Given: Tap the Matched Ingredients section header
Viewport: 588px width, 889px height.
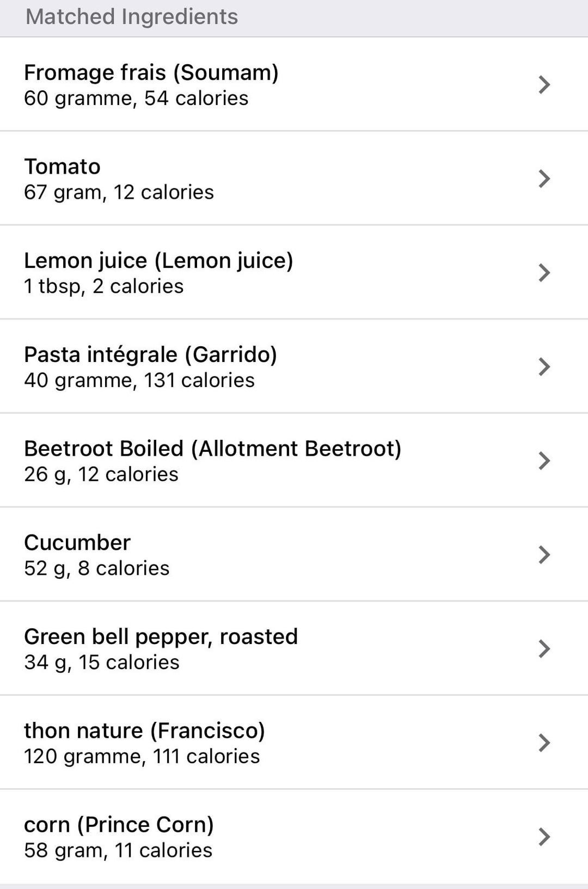Looking at the screenshot, I should 132,17.
